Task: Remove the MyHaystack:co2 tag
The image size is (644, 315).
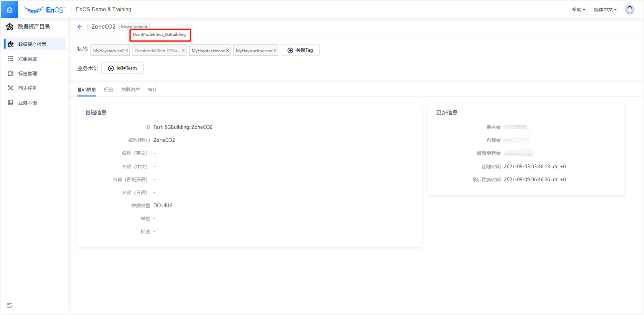Action: (x=127, y=51)
